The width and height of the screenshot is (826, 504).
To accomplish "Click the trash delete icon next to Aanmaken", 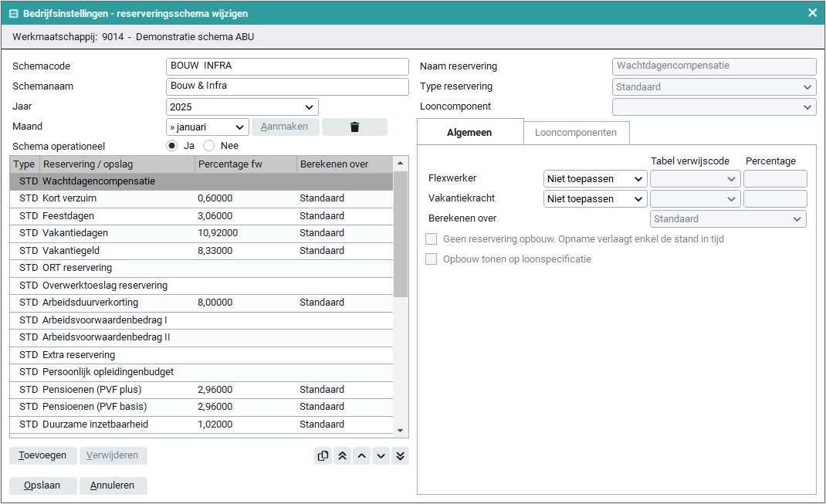I will 354,127.
